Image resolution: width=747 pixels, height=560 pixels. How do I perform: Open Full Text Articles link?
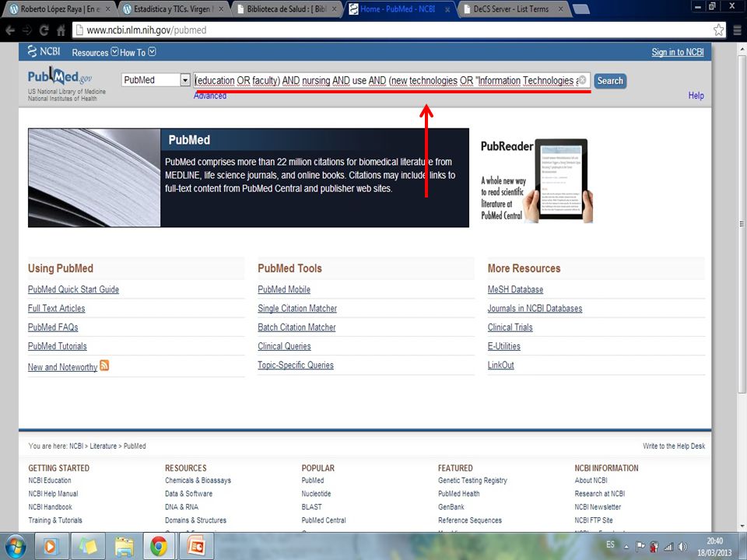click(x=56, y=309)
